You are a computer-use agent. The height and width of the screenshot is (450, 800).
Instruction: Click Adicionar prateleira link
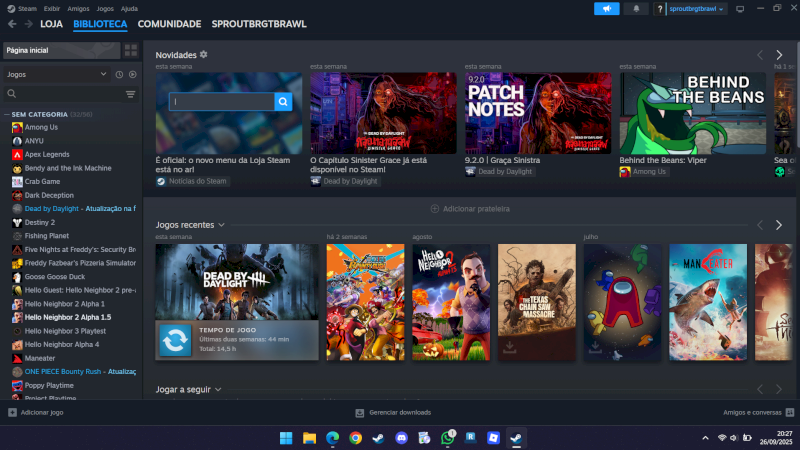pos(470,208)
